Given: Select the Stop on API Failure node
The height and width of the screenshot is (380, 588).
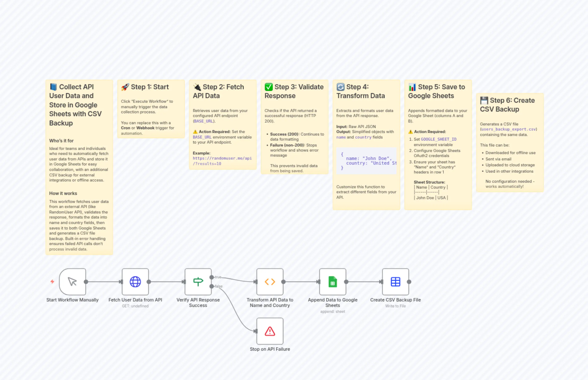Looking at the screenshot, I should [x=270, y=331].
